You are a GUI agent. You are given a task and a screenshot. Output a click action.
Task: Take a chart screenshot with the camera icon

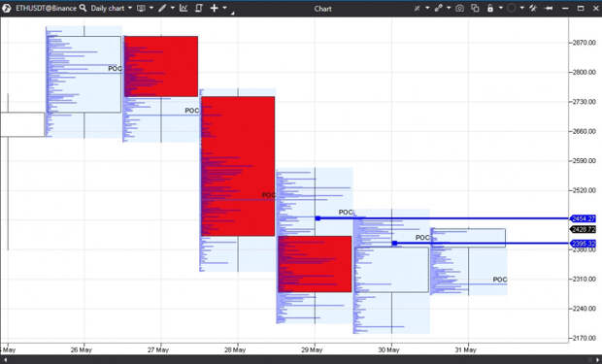459,8
